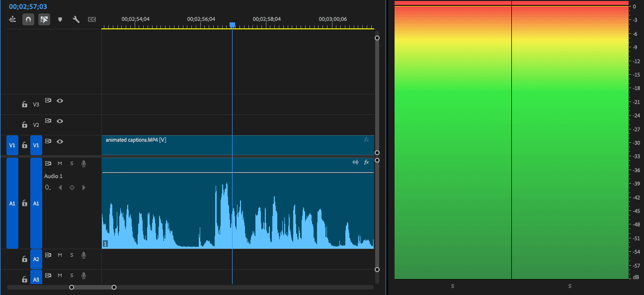Toggle A2 track targeting button
This screenshot has width=644, height=295.
pyautogui.click(x=36, y=259)
